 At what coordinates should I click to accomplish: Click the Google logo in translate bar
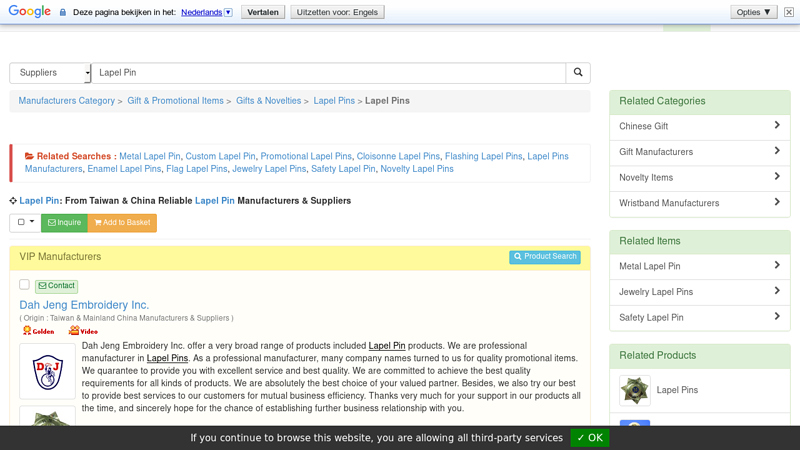coord(30,12)
